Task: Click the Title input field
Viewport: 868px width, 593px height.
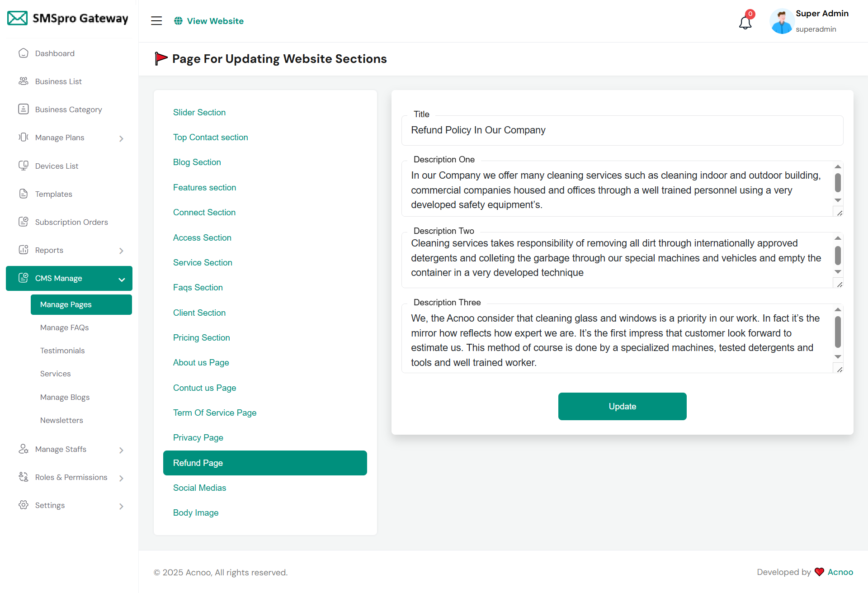Action: click(x=622, y=130)
